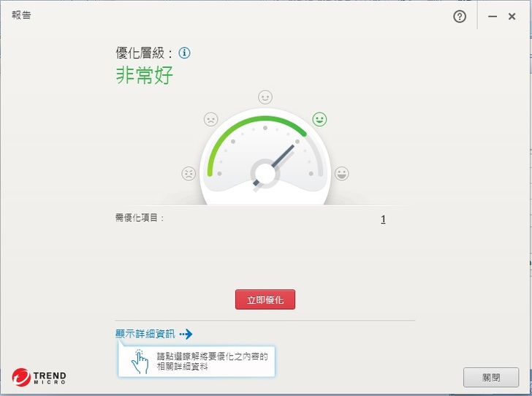Viewport: 532px width, 396px height.
Task: Click the green happy face icon
Action: pos(319,119)
